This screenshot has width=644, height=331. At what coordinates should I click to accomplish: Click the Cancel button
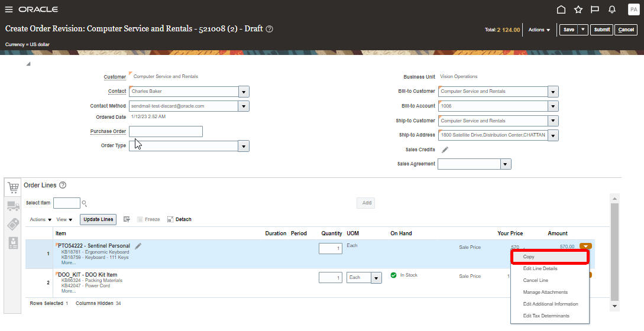(x=626, y=30)
